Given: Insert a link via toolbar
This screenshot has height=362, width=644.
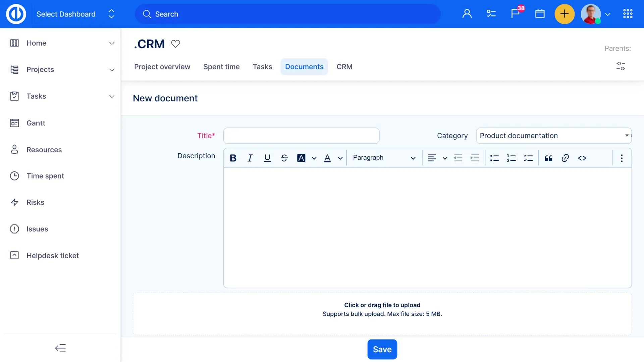Looking at the screenshot, I should [565, 158].
